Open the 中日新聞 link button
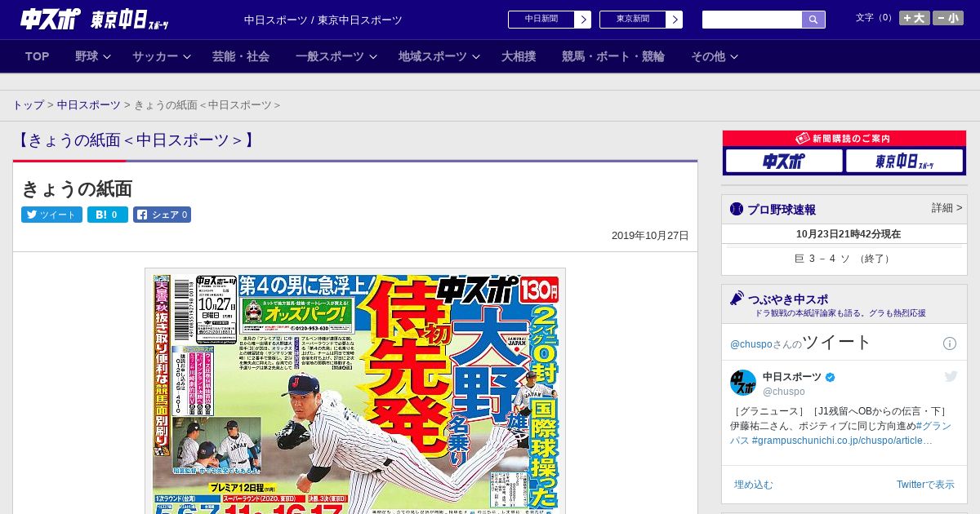Image resolution: width=980 pixels, height=514 pixels. 541,19
